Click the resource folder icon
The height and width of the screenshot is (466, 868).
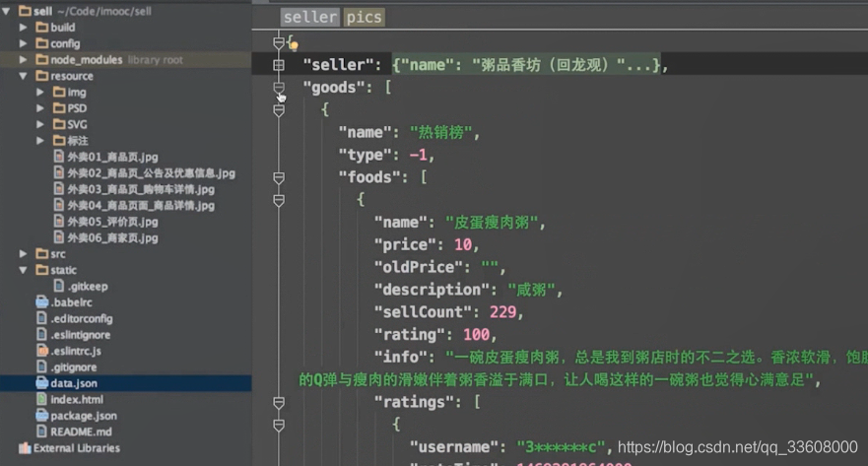[42, 75]
